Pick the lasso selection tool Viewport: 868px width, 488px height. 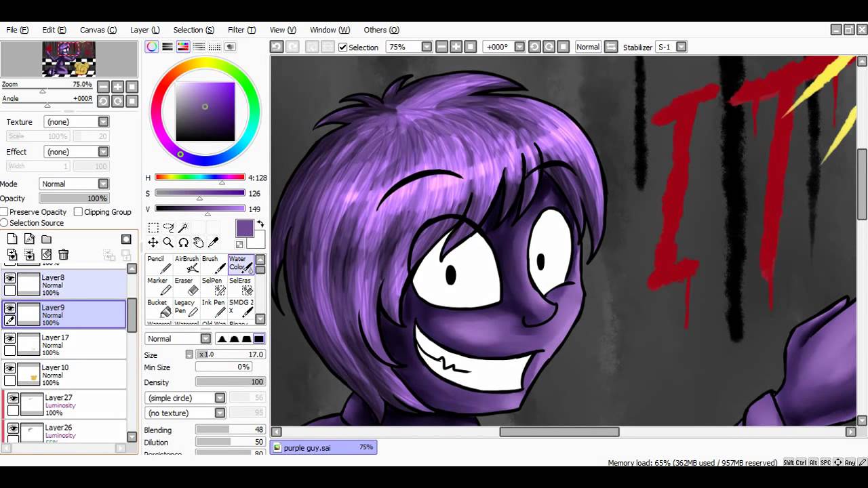point(168,228)
